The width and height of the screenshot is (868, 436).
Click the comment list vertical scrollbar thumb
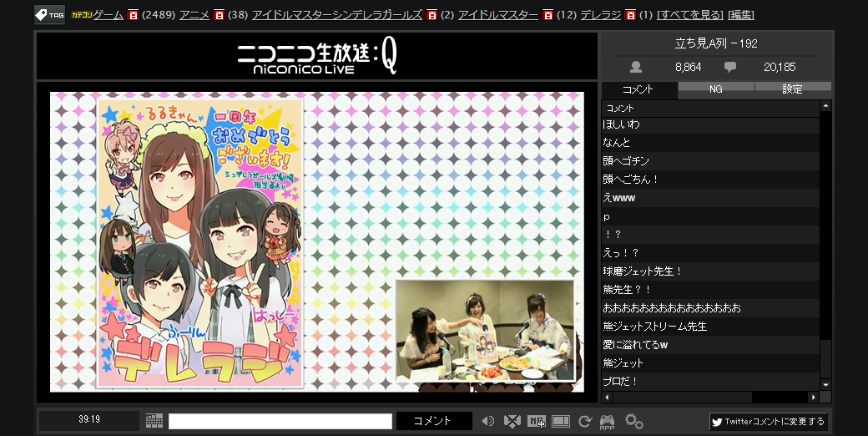(x=825, y=359)
